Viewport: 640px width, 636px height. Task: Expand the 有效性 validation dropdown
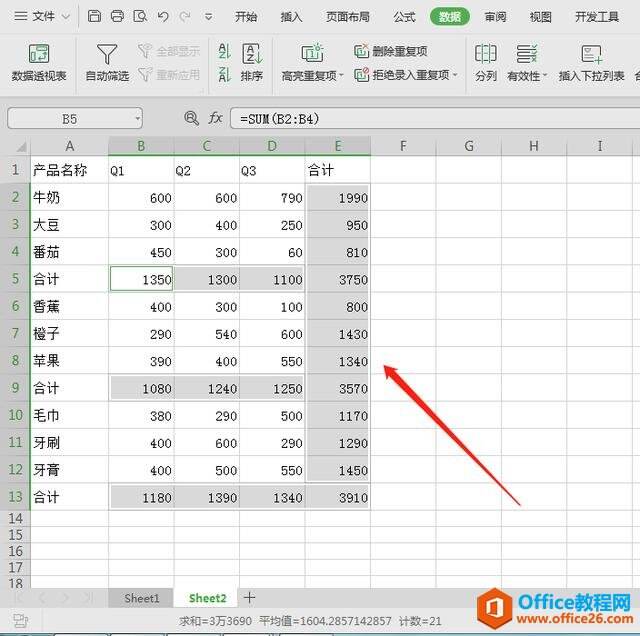pyautogui.click(x=544, y=76)
